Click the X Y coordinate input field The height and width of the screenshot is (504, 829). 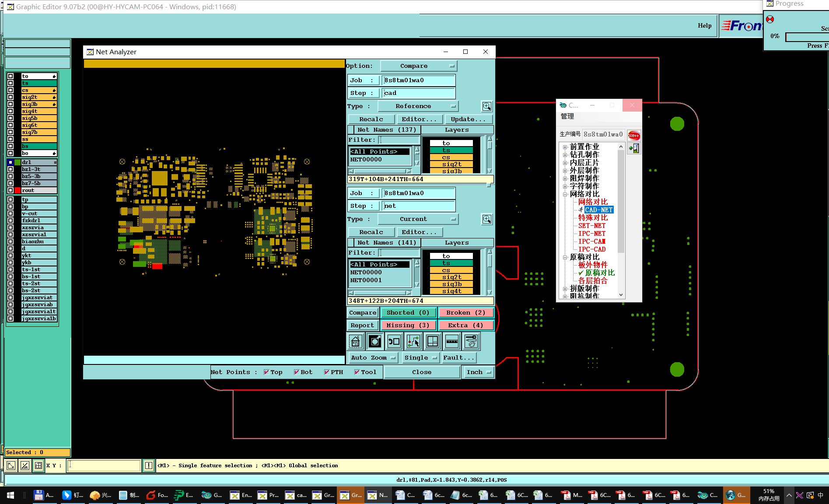(104, 465)
